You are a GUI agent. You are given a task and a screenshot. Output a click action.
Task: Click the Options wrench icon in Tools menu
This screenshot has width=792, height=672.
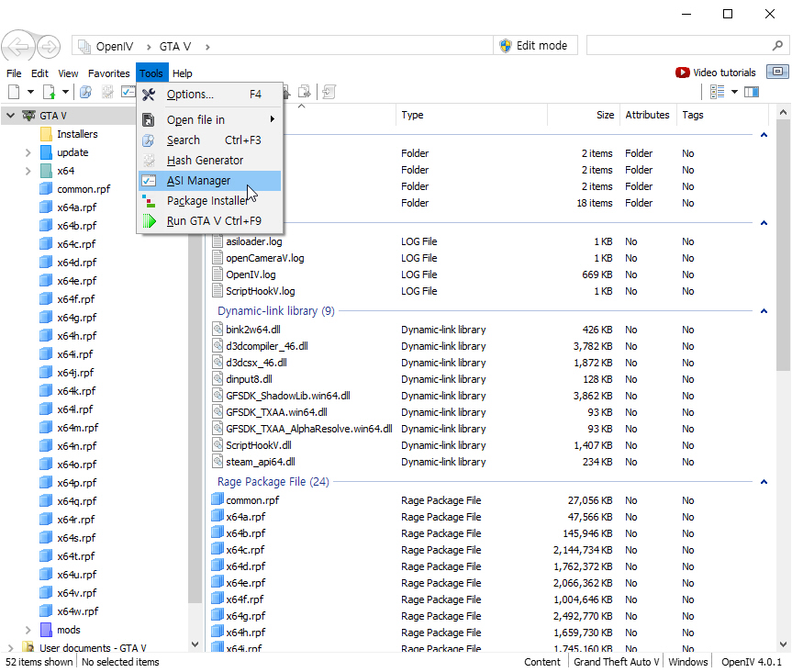149,95
